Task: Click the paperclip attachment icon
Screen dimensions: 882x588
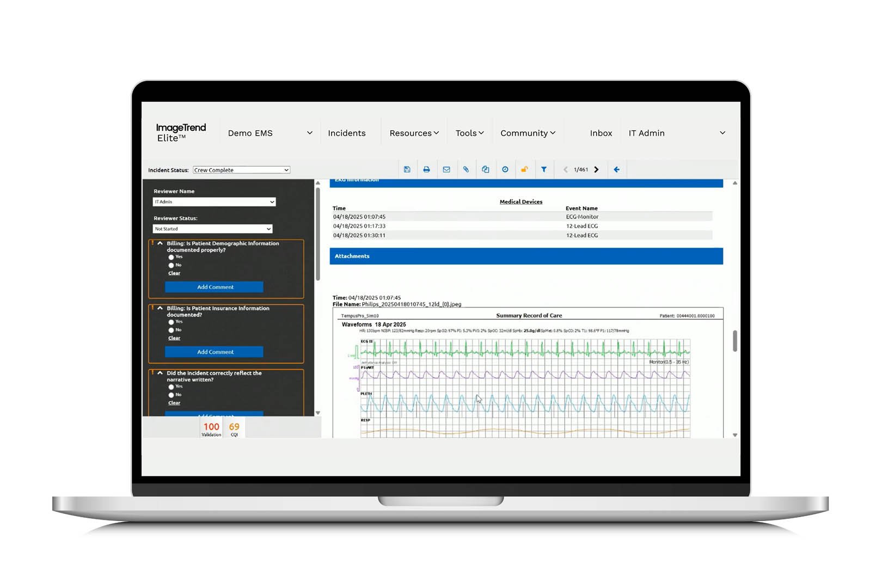Action: point(466,169)
